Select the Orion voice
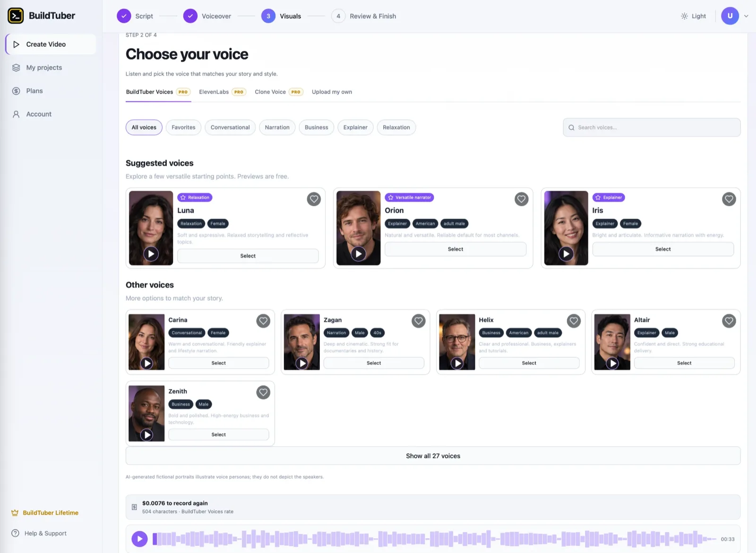This screenshot has height=553, width=756. point(455,249)
